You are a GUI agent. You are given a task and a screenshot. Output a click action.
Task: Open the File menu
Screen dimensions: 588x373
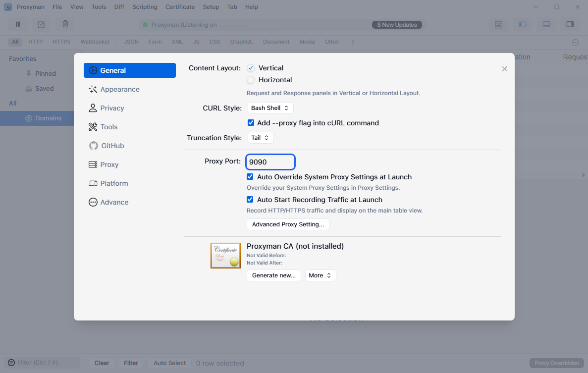tap(57, 7)
